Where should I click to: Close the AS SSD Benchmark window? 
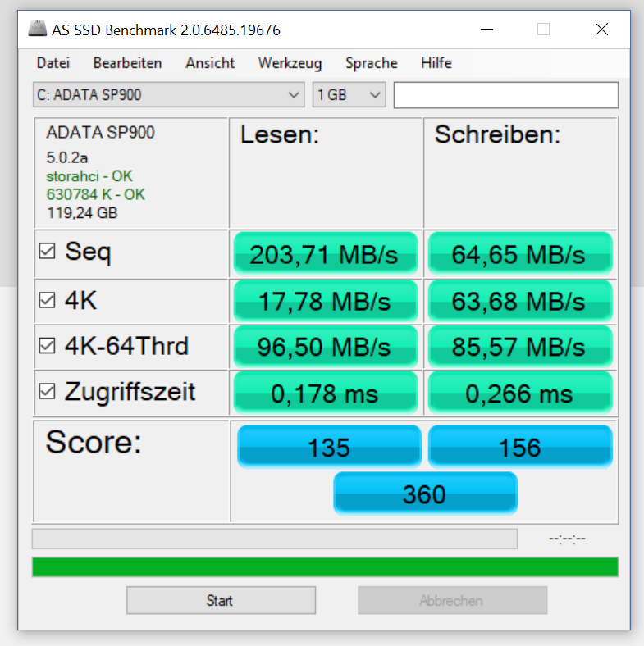click(x=601, y=30)
